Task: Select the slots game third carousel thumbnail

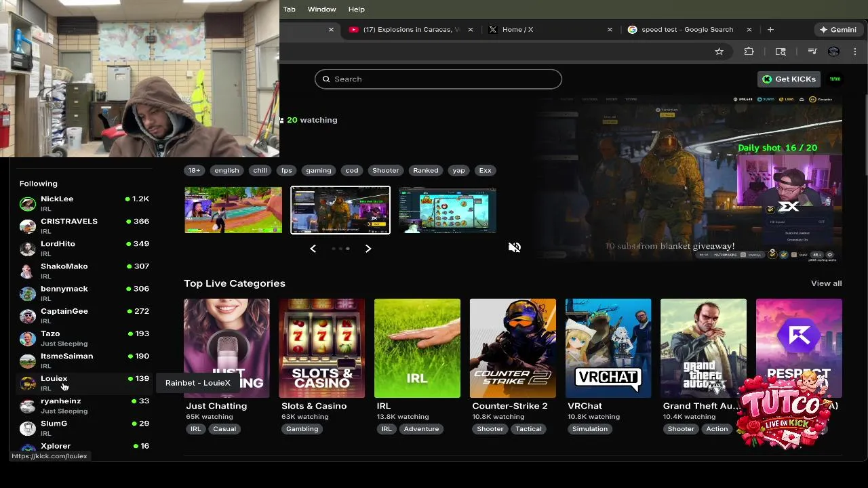Action: [448, 210]
